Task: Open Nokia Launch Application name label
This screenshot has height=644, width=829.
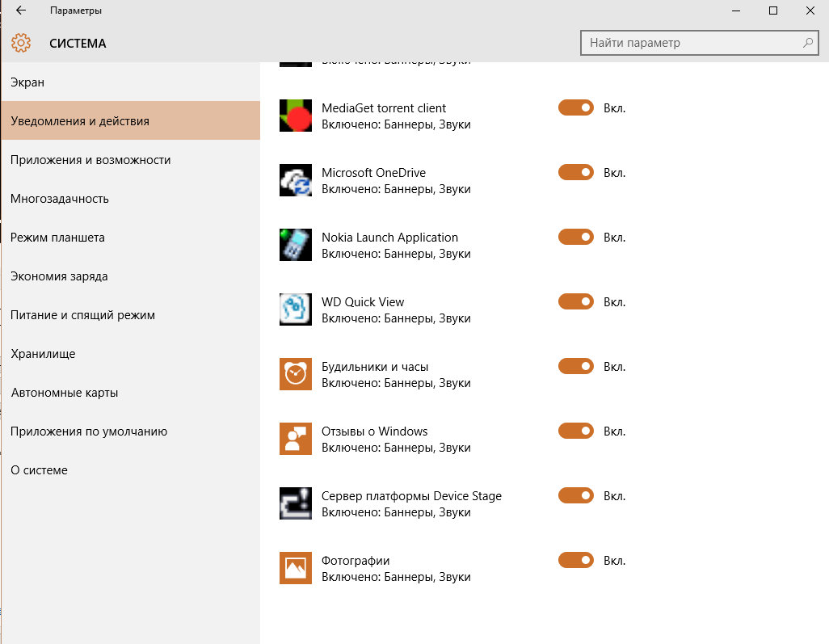Action: coord(389,238)
